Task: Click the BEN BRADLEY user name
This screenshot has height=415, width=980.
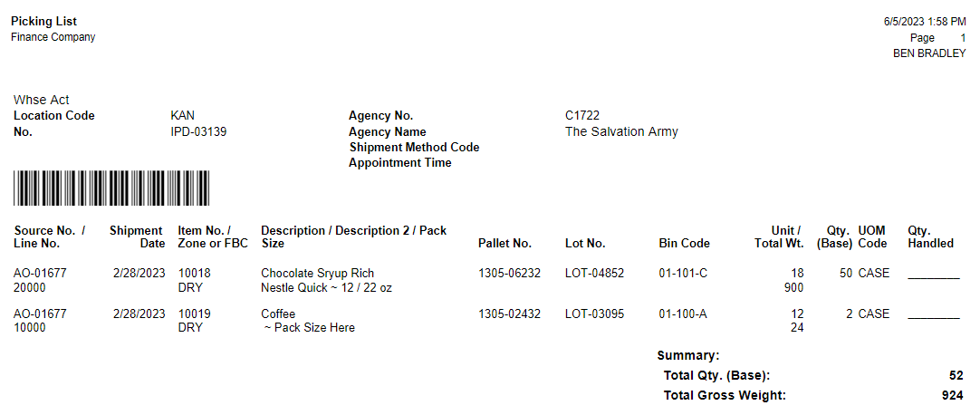Action: click(x=929, y=53)
